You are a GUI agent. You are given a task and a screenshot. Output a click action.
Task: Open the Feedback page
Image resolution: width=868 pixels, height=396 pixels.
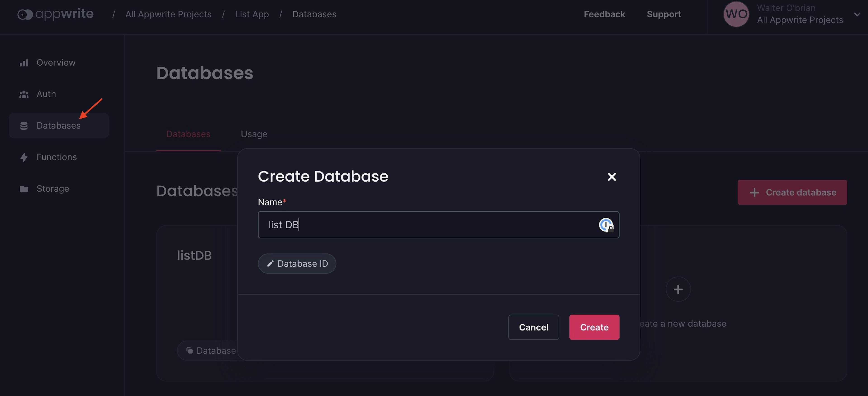(604, 14)
